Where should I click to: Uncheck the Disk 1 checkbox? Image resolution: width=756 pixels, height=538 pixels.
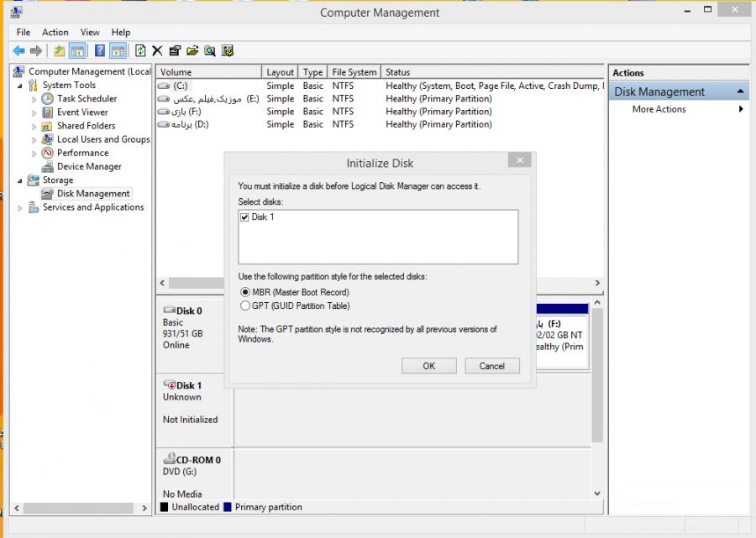coord(244,217)
